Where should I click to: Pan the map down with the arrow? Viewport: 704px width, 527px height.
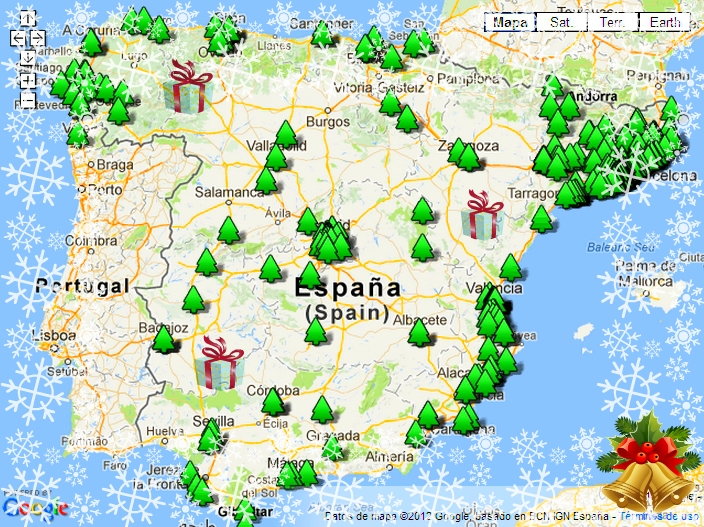point(28,58)
